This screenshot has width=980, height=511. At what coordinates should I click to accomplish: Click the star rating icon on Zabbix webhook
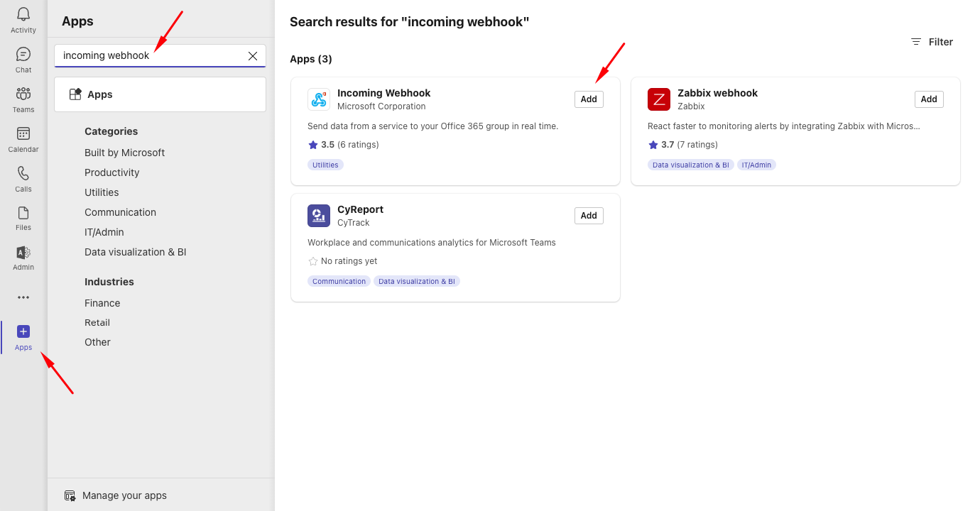point(653,145)
